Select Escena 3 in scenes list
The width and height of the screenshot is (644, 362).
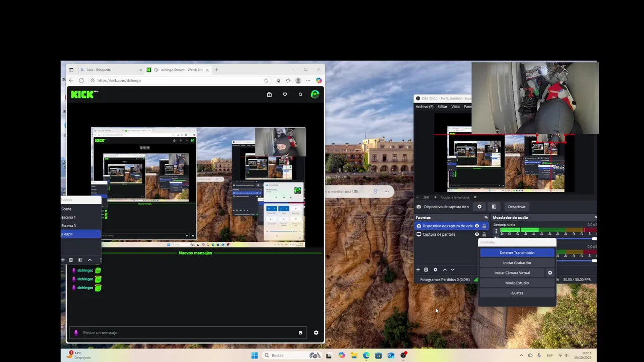pyautogui.click(x=80, y=226)
